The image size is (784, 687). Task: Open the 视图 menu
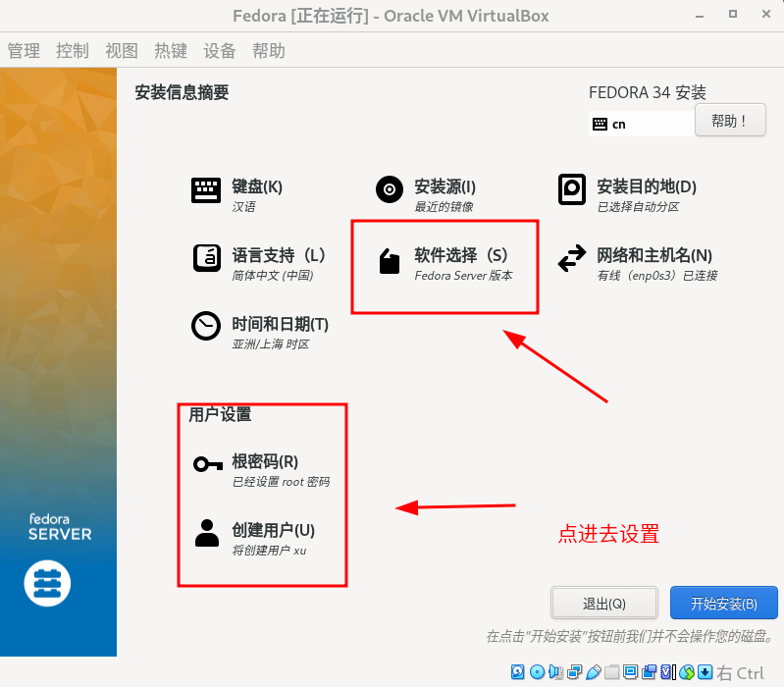122,50
